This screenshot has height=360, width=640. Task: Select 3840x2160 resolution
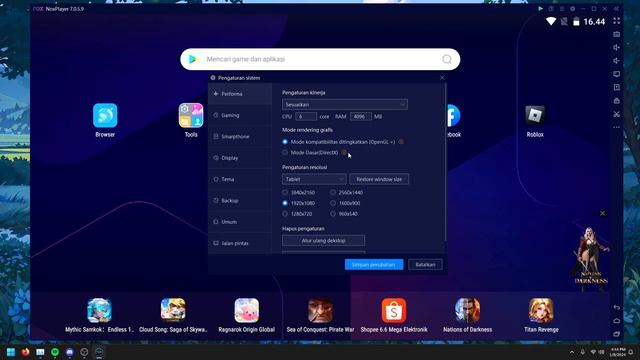tap(285, 192)
